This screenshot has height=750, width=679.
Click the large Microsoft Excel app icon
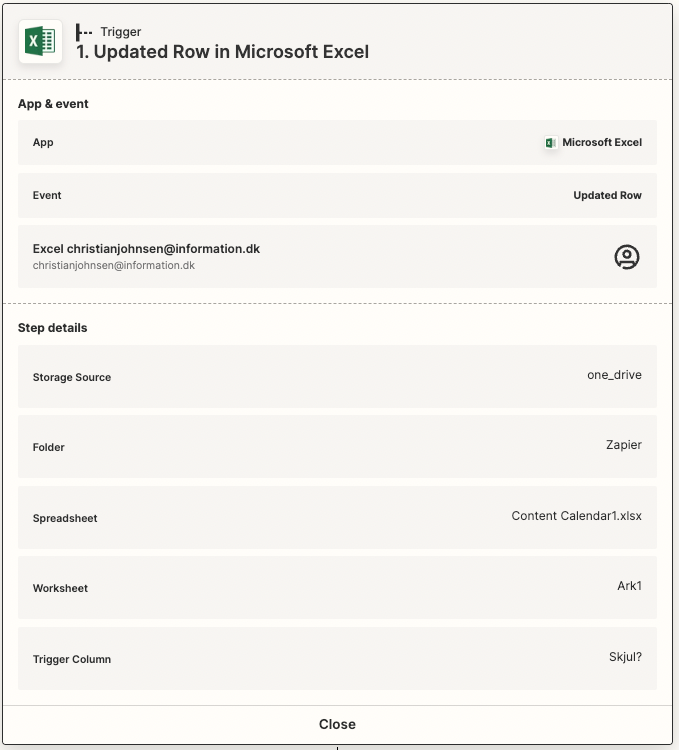(x=40, y=41)
